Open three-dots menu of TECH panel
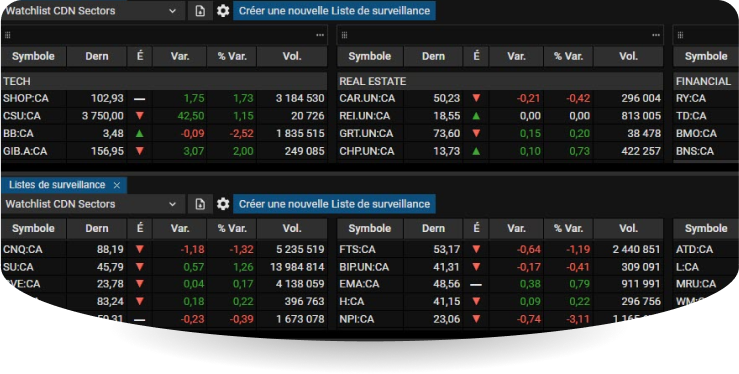The image size is (739, 374). pos(320,35)
